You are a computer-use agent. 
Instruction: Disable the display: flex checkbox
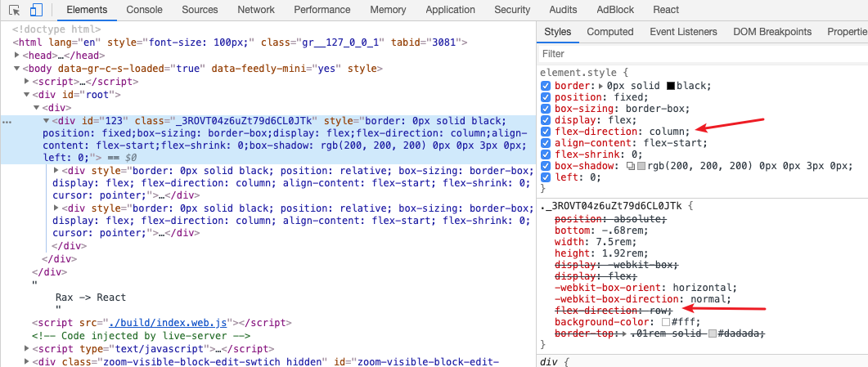pos(546,120)
